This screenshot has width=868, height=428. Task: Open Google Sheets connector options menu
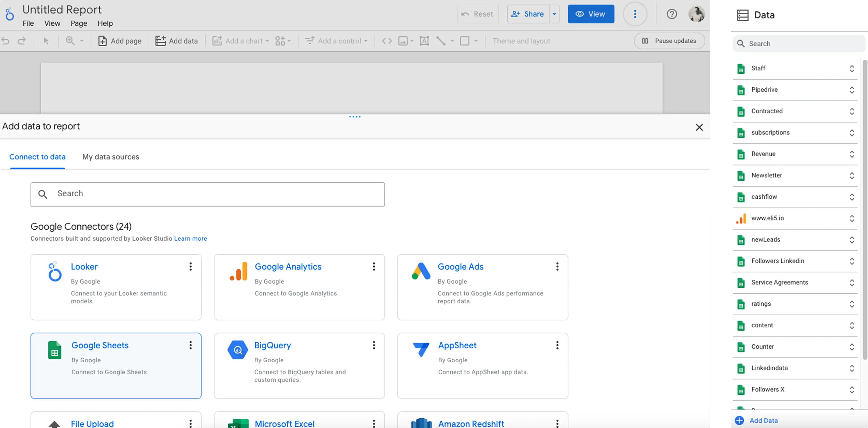click(x=190, y=345)
